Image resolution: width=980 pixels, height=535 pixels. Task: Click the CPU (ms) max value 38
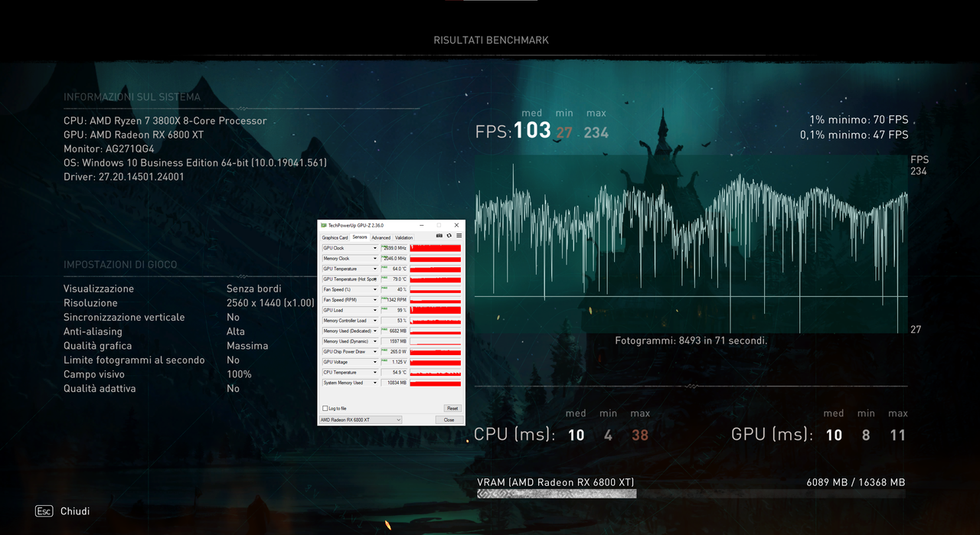click(640, 436)
